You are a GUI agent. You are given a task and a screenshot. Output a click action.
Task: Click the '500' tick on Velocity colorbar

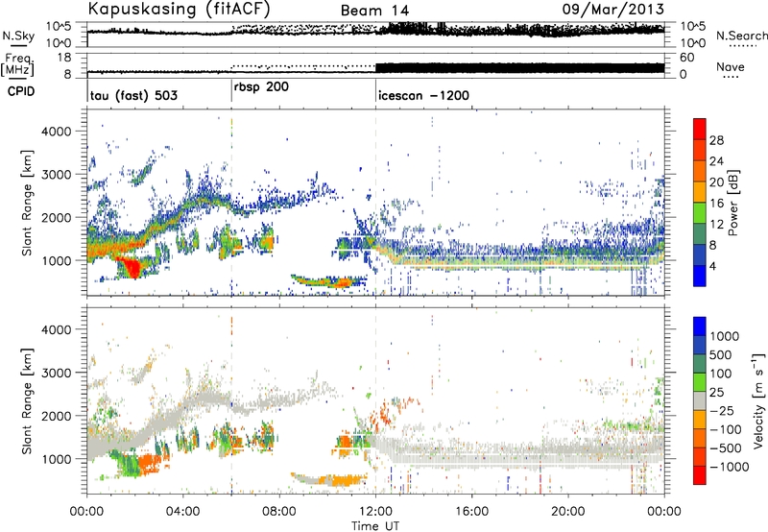point(721,355)
